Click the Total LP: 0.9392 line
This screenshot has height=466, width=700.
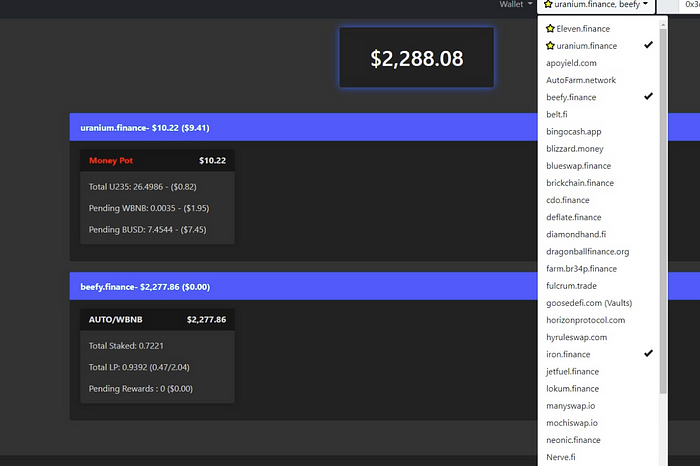[x=139, y=367]
